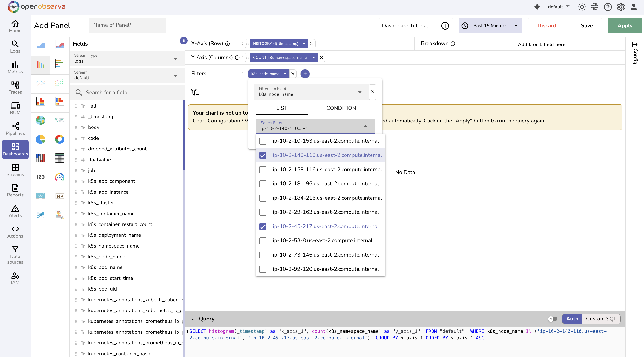The width and height of the screenshot is (644, 357).
Task: Choose the heatmap chart type
Action: (x=40, y=158)
